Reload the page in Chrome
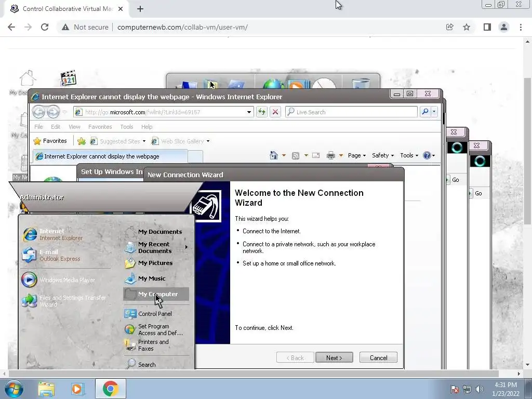 45,27
